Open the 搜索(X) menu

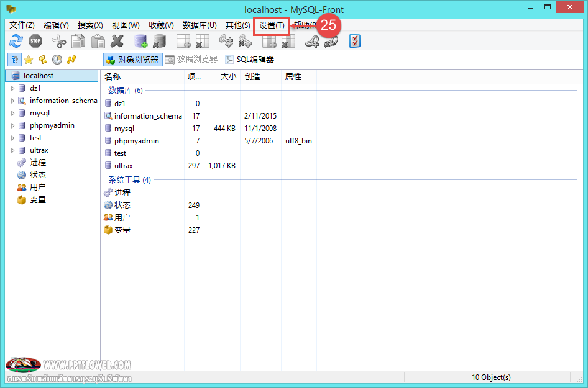click(x=90, y=25)
